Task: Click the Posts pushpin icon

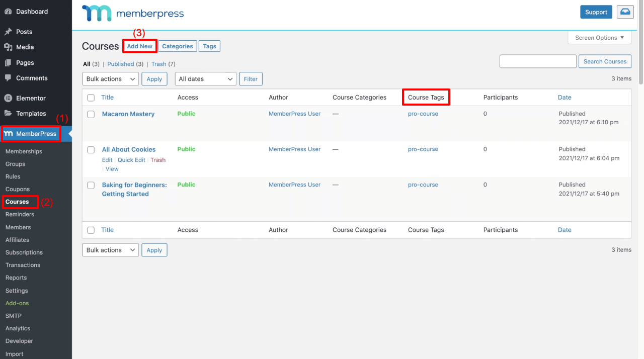Action: 8,32
